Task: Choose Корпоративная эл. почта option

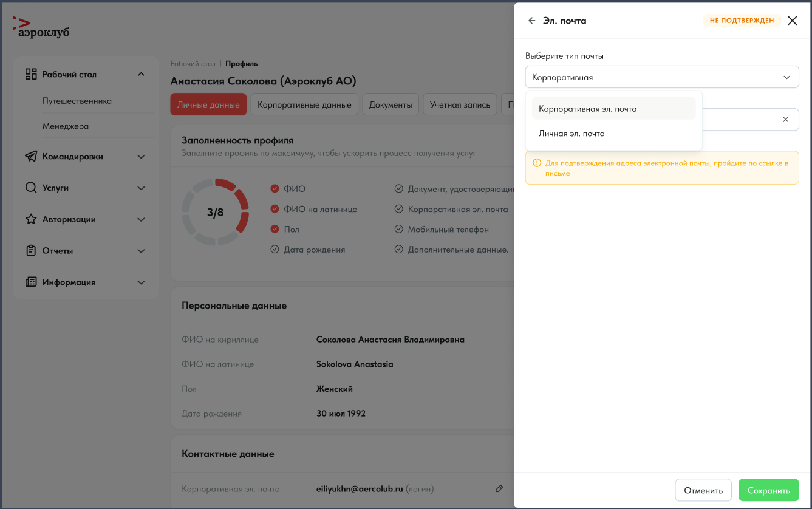Action: point(587,109)
